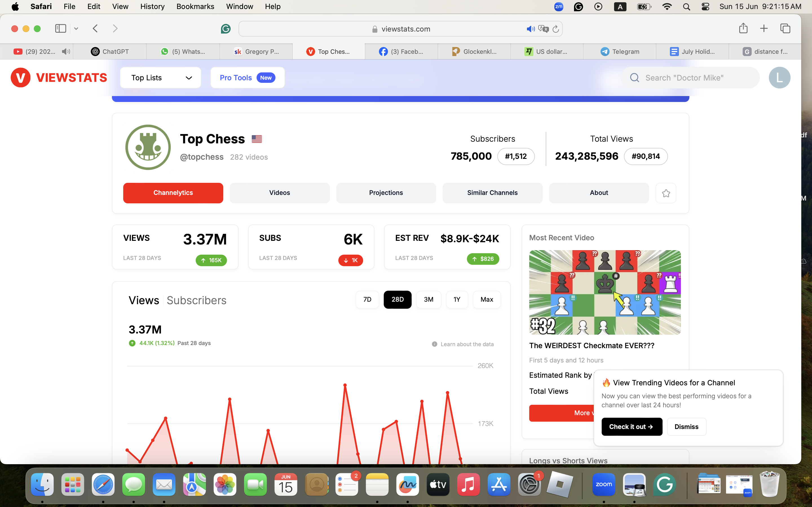
Task: Toggle the Safari sidebar icon
Action: [60, 28]
